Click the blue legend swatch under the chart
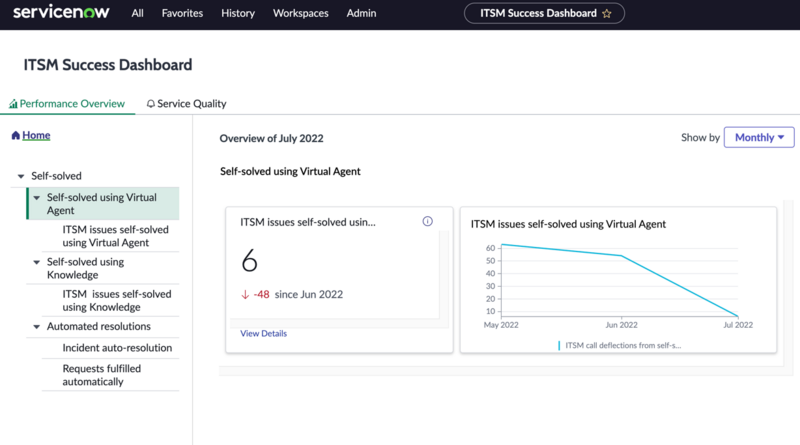Viewport: 800px width, 445px height. (x=559, y=345)
